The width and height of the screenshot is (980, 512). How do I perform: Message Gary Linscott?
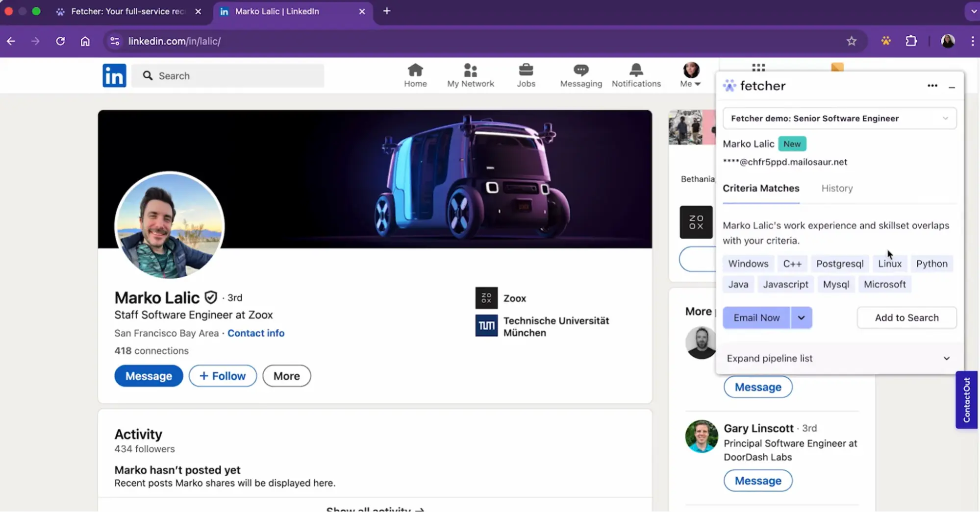[x=758, y=481]
